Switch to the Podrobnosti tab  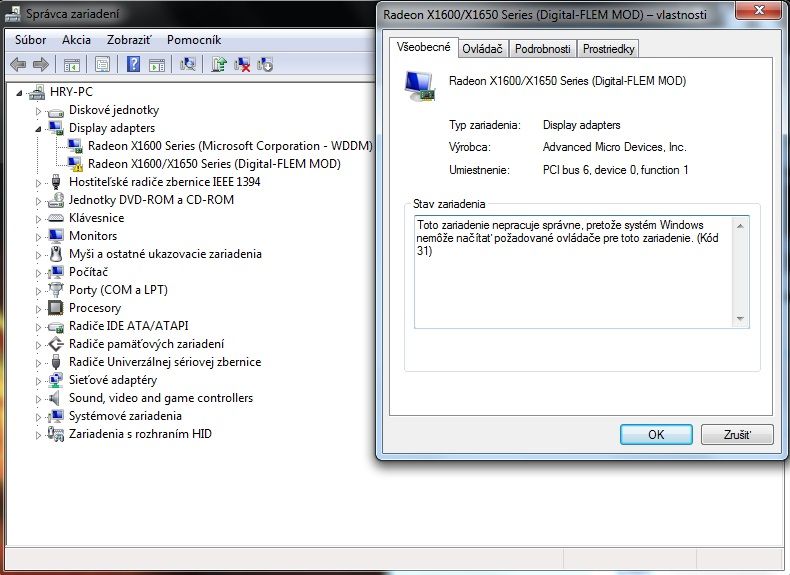coord(543,49)
